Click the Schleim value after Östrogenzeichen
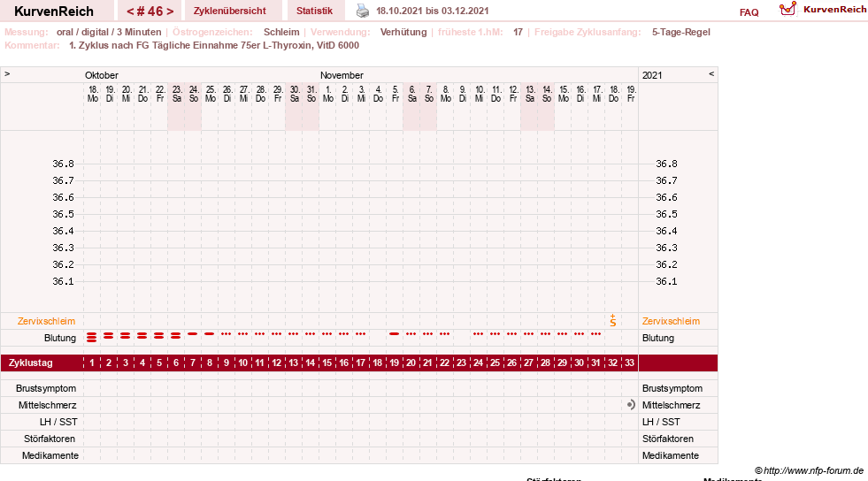This screenshot has height=481, width=868. tap(281, 32)
